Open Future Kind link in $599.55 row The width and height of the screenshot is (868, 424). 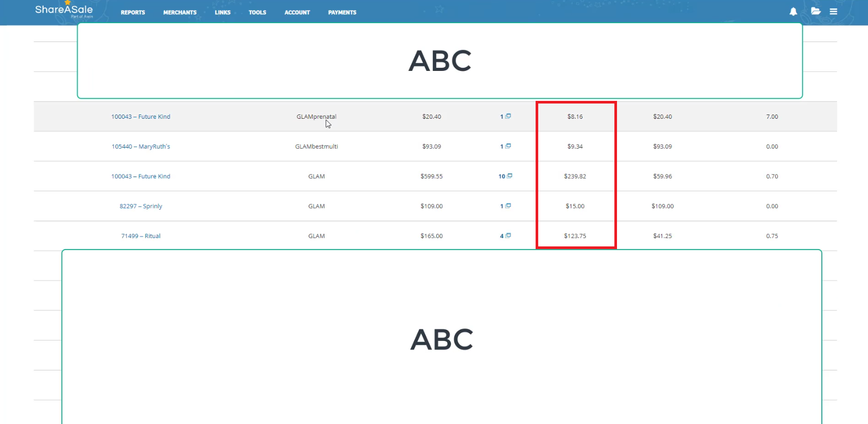coord(141,177)
